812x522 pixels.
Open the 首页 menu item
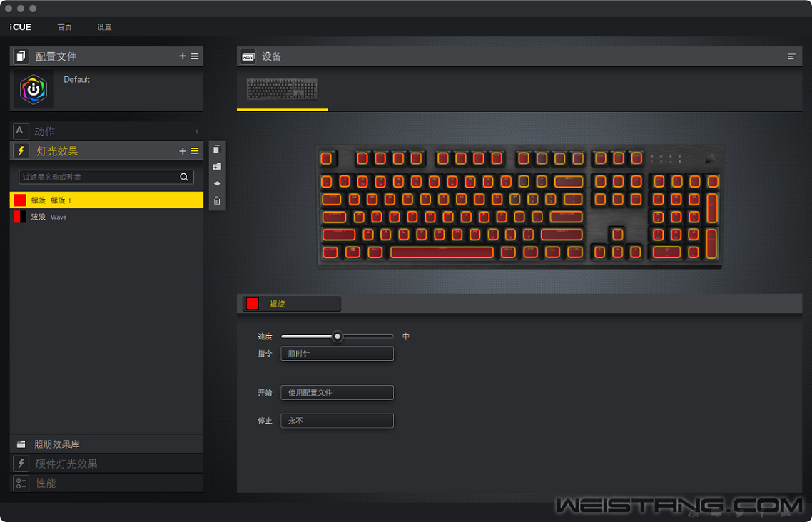pos(64,27)
